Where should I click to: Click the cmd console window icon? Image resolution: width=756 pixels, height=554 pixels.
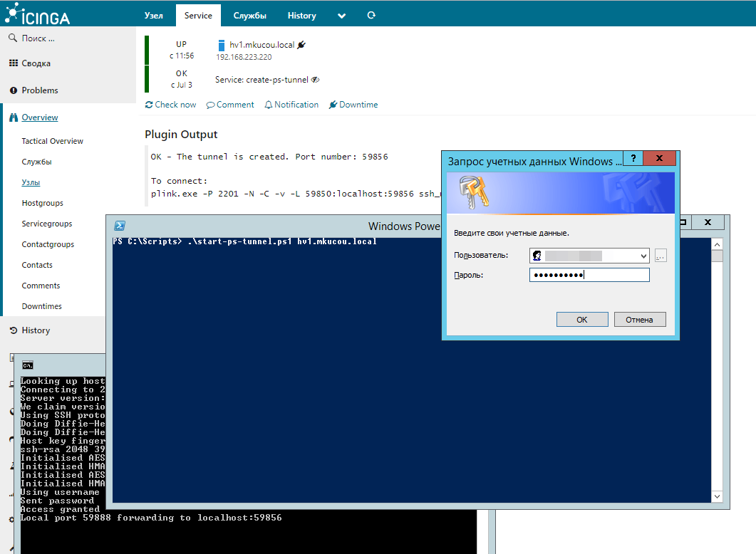(x=27, y=365)
